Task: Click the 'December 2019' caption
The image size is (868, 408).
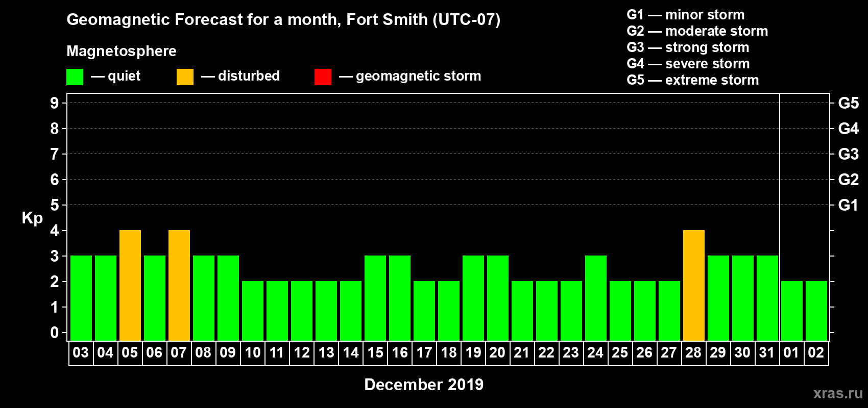Action: tap(424, 385)
